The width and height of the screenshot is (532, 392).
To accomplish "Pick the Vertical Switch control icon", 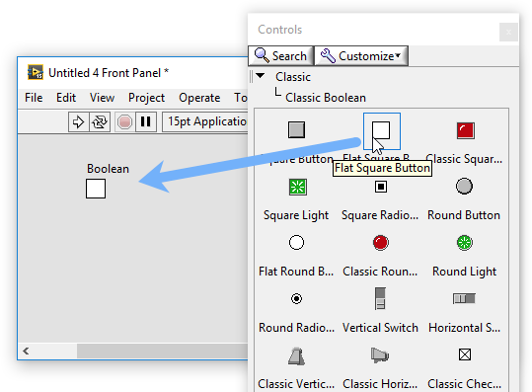I will click(x=380, y=298).
